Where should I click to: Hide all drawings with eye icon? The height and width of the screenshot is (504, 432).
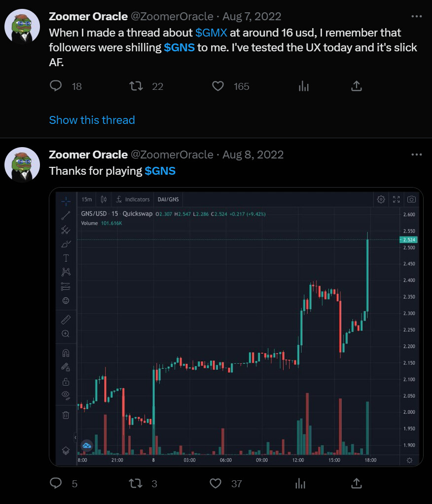click(66, 394)
